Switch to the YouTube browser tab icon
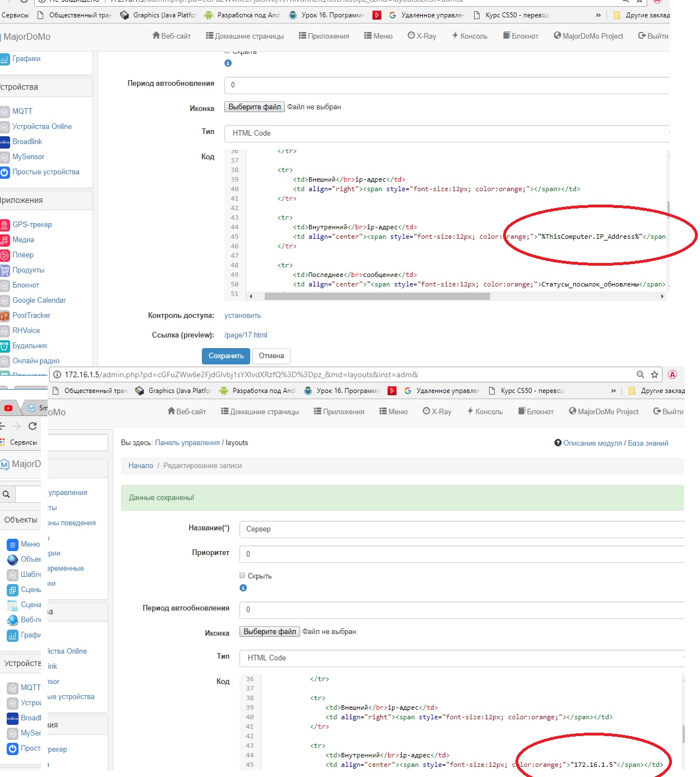Viewport: 700px width, 777px height. click(x=8, y=408)
